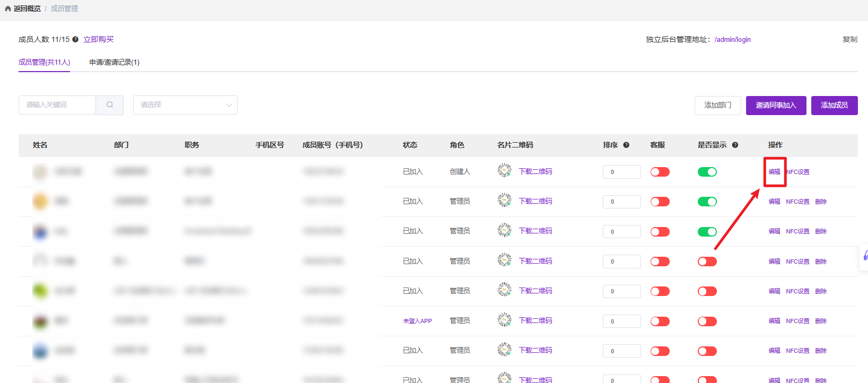This screenshot has height=383, width=868.
Task: Click the keyword search input field
Action: click(57, 105)
